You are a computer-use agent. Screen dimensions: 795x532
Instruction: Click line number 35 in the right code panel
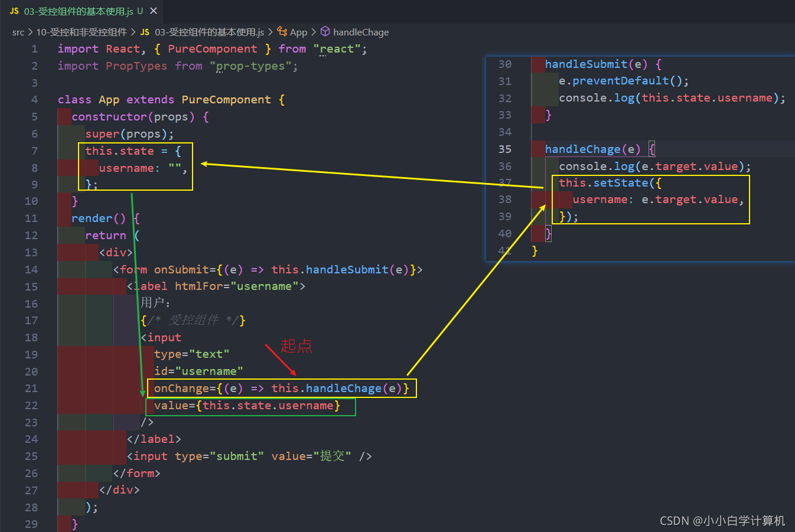point(505,149)
